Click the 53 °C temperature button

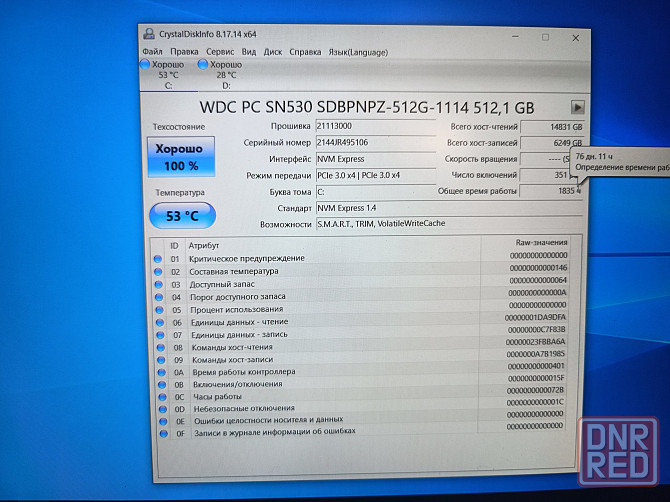click(x=182, y=215)
